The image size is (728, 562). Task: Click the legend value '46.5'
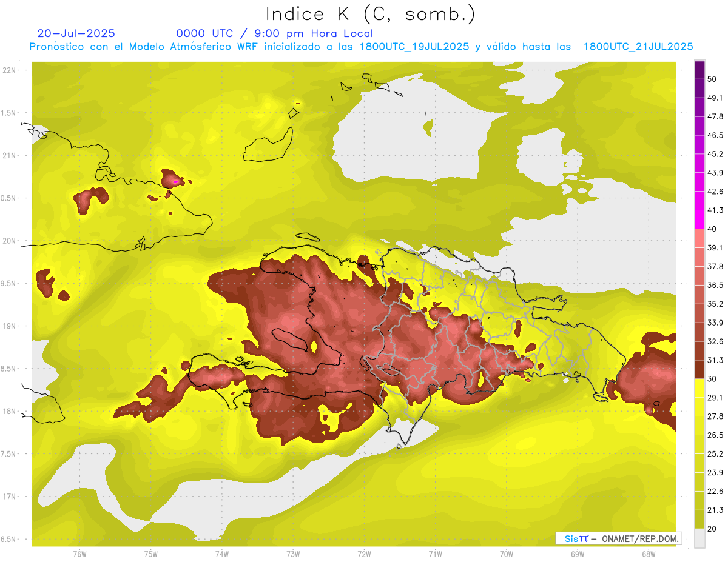[715, 136]
